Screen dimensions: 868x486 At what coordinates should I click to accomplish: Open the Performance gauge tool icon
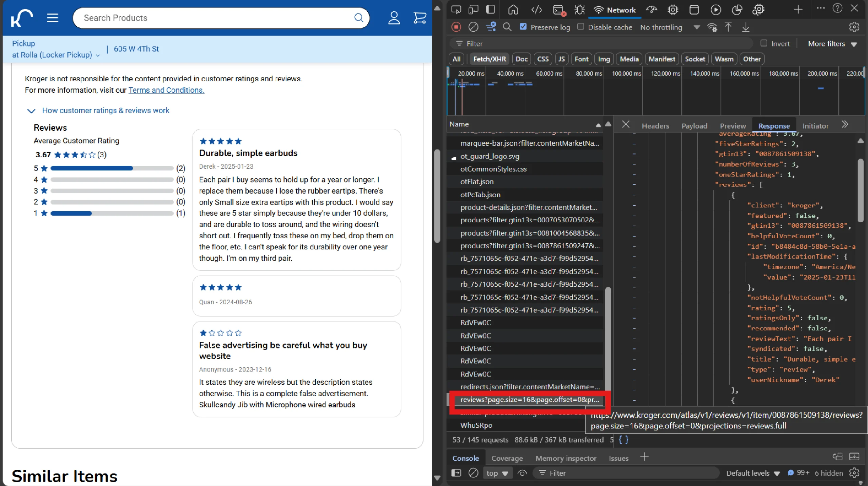[651, 10]
